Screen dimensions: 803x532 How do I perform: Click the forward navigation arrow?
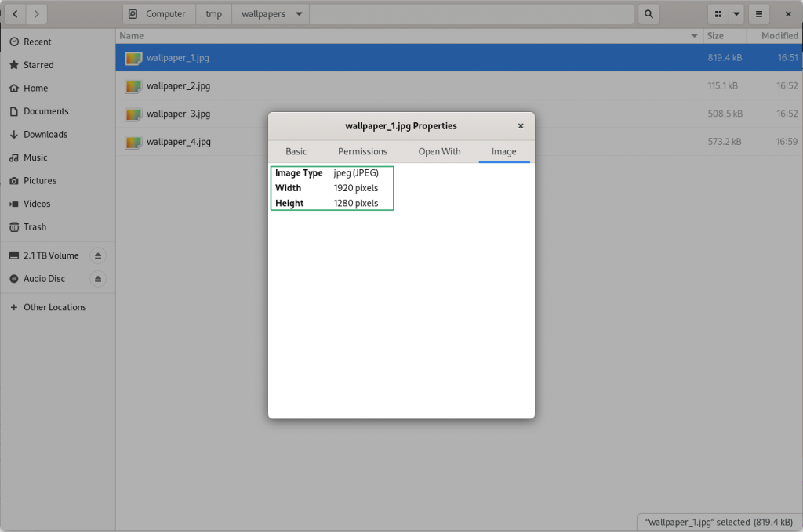(37, 14)
